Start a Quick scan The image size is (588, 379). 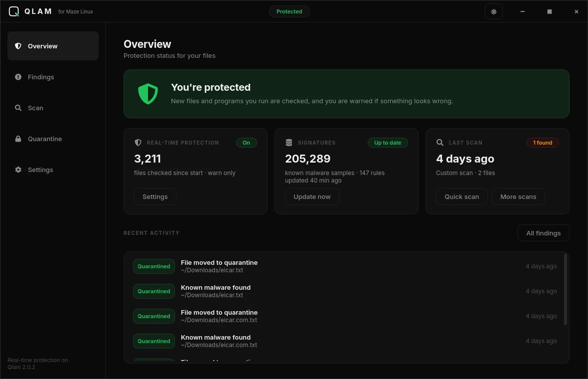point(461,196)
